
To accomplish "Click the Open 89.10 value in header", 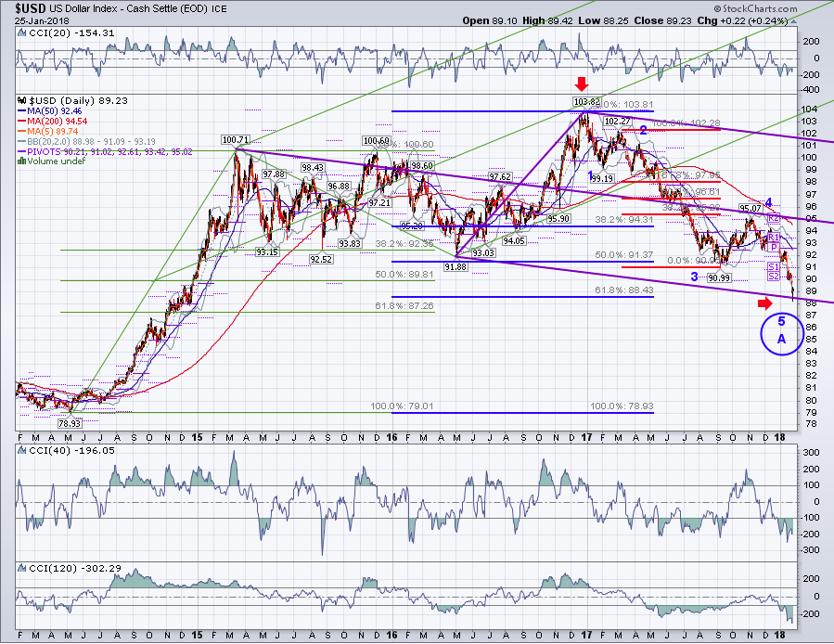I will [x=491, y=21].
